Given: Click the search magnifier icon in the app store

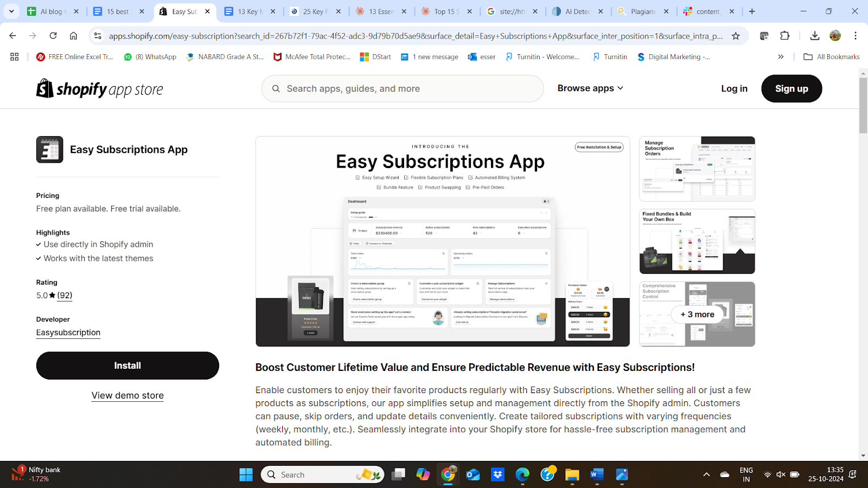Looking at the screenshot, I should click(276, 88).
